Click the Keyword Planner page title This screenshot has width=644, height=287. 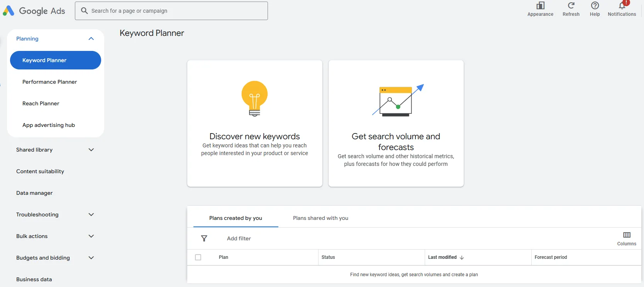click(152, 33)
